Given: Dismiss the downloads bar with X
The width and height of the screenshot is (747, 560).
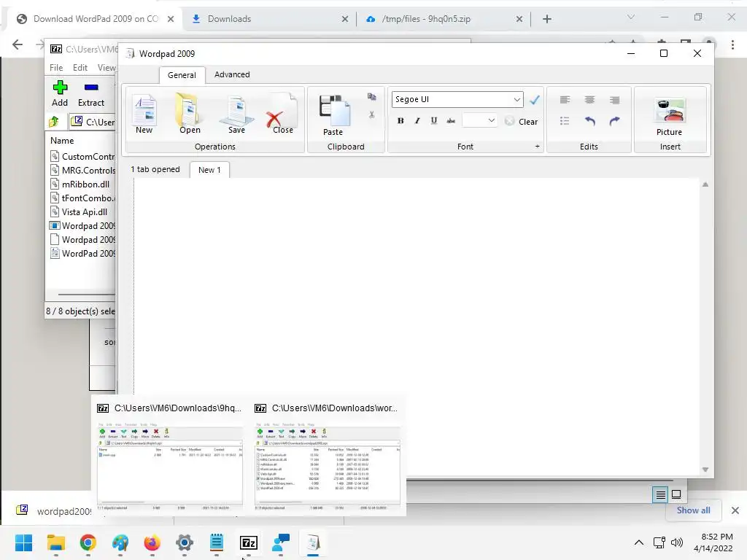Looking at the screenshot, I should [x=735, y=510].
